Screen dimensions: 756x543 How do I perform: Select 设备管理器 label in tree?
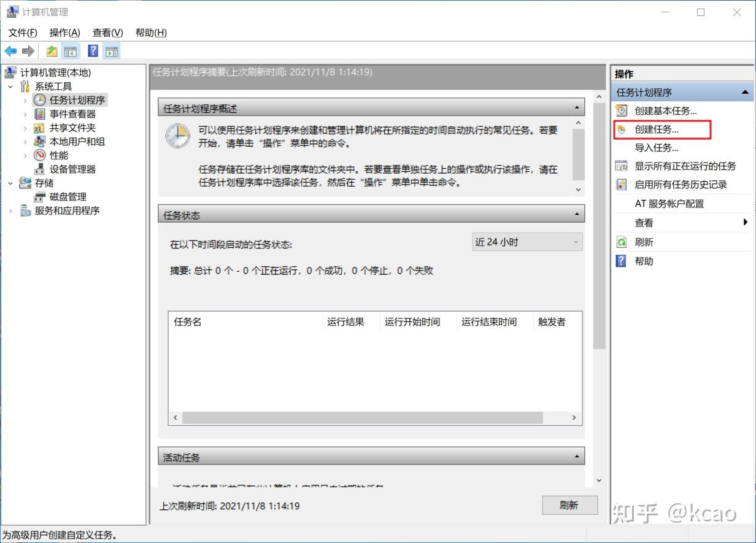(73, 169)
